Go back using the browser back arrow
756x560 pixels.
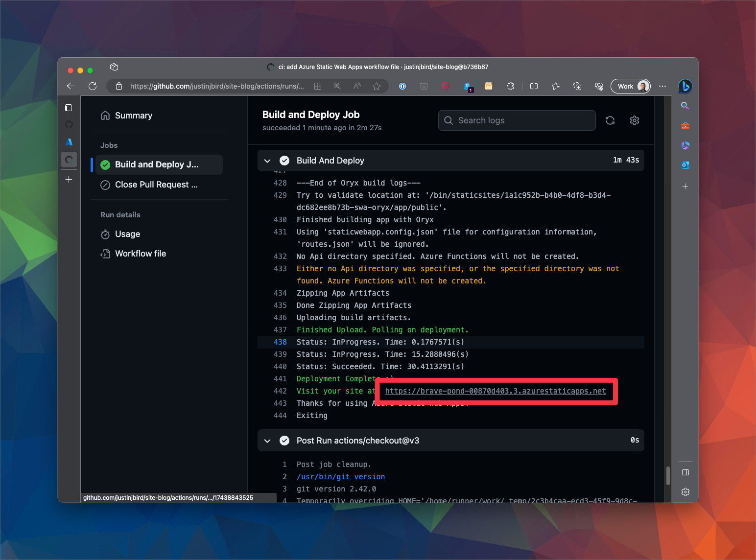point(71,86)
